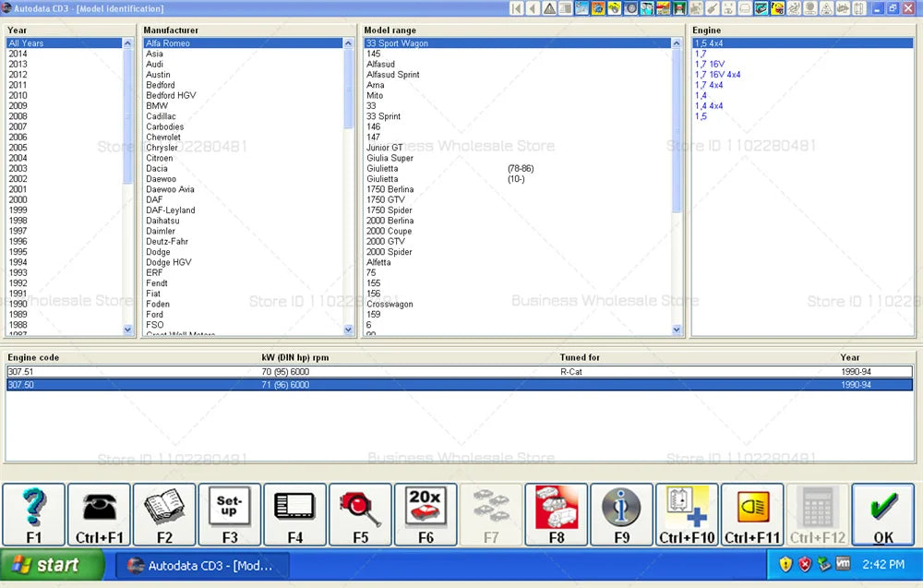Image resolution: width=923 pixels, height=588 pixels.
Task: Open help with the F1 question mark
Action: pyautogui.click(x=34, y=514)
